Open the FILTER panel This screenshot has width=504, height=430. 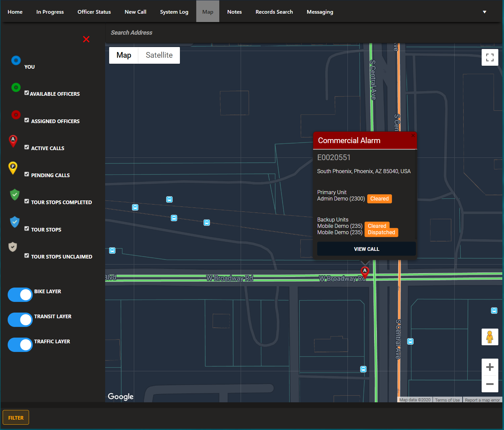click(x=16, y=417)
